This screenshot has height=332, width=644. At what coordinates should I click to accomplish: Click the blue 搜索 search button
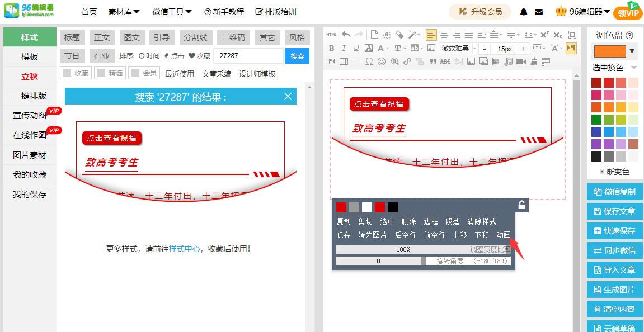point(297,55)
